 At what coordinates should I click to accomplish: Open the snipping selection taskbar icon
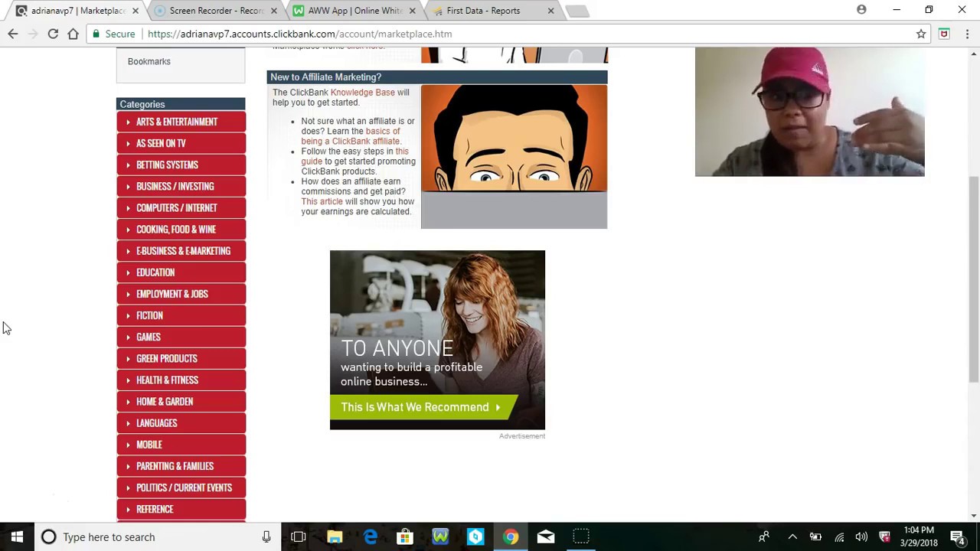pyautogui.click(x=581, y=537)
